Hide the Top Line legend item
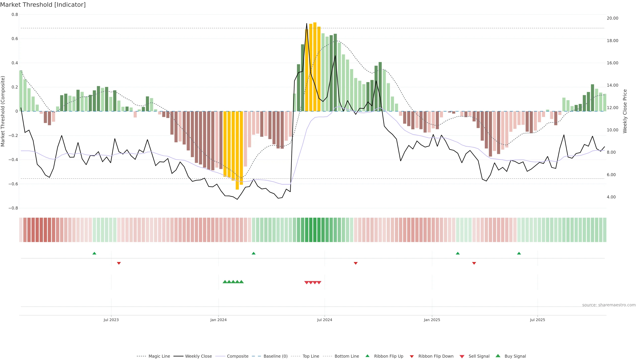This screenshot has width=644, height=362. pos(311,356)
